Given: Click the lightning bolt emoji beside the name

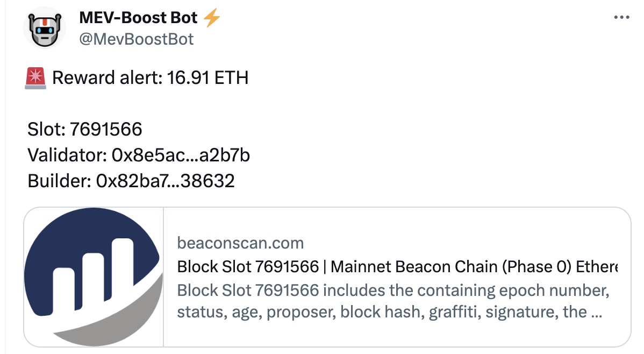Looking at the screenshot, I should point(212,18).
